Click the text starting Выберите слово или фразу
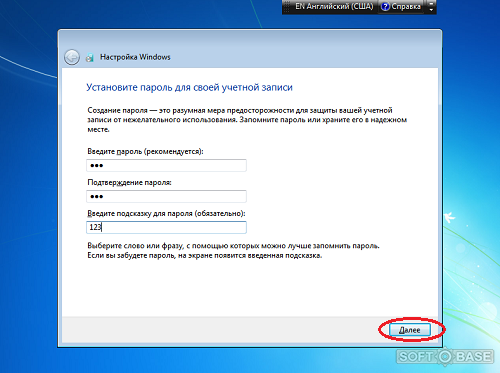 coord(233,246)
